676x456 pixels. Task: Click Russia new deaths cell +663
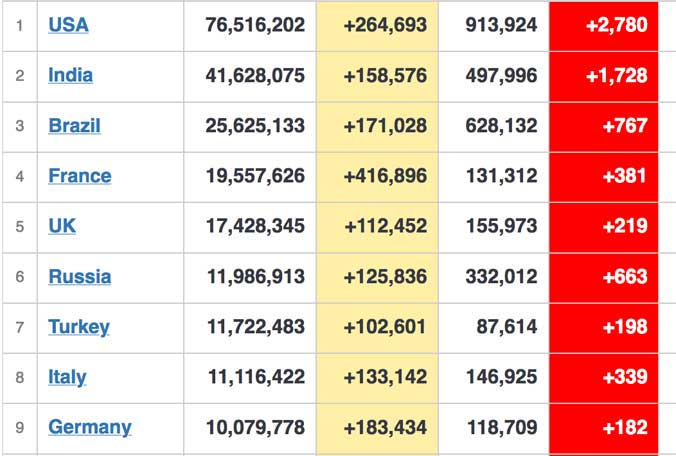pos(604,278)
